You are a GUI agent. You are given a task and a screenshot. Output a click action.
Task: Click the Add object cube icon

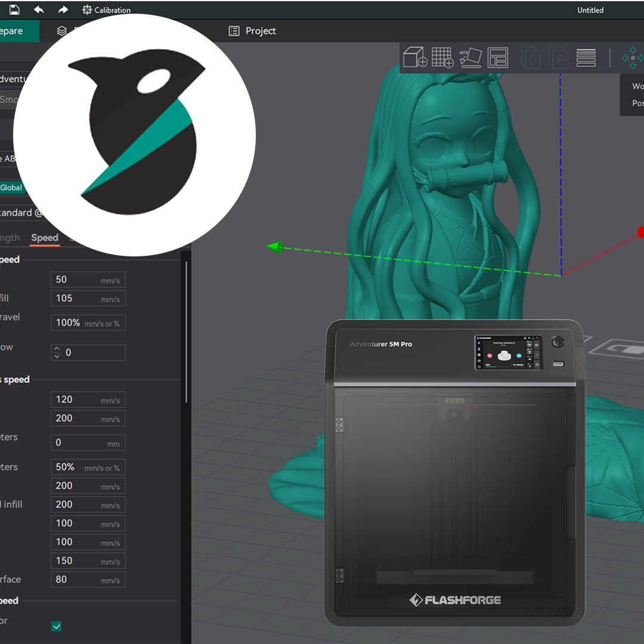point(415,57)
